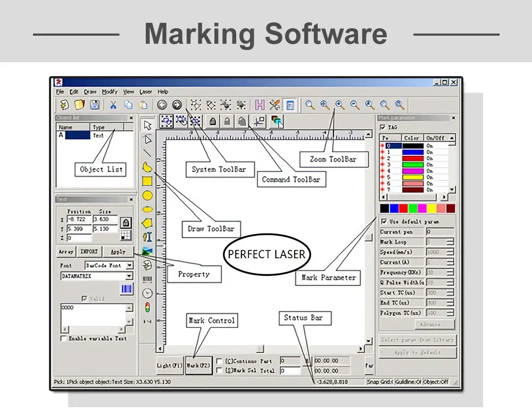Screen dimensions: 532x420
Task: Select the Rectangle drawing tool
Action: pos(147,181)
